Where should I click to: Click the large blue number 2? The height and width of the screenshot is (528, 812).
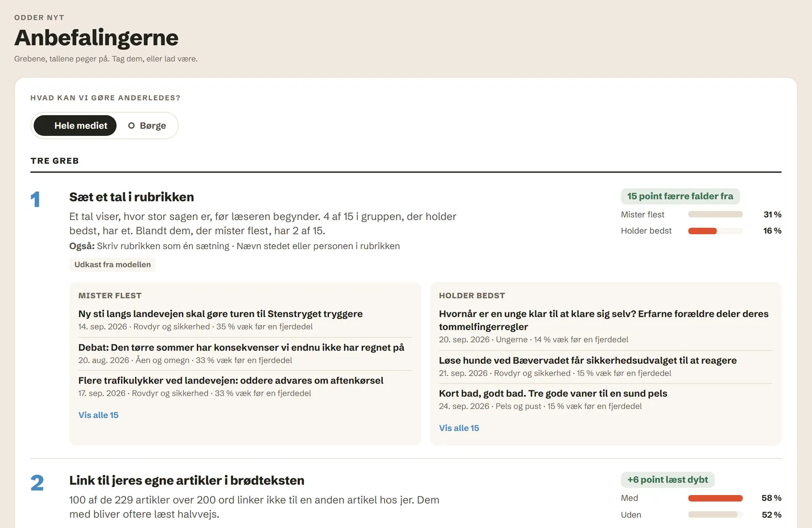[x=37, y=483]
